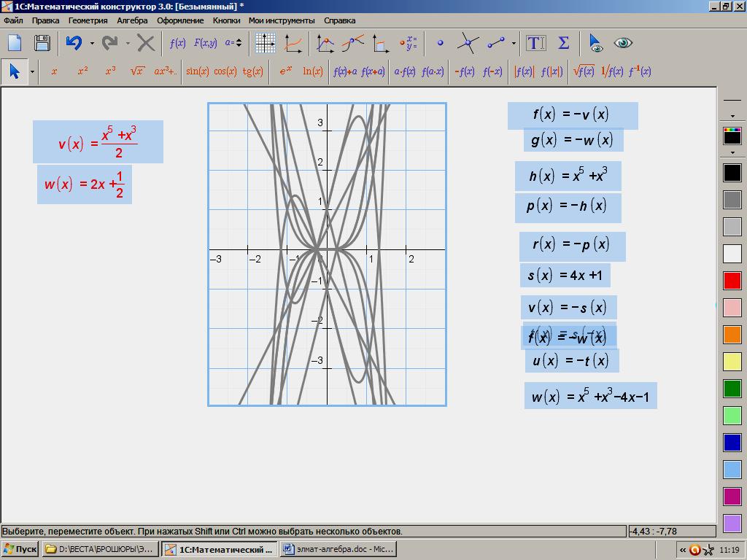Viewport: 747px width, 560px height.
Task: Insert the tg(x) function
Action: [x=252, y=71]
